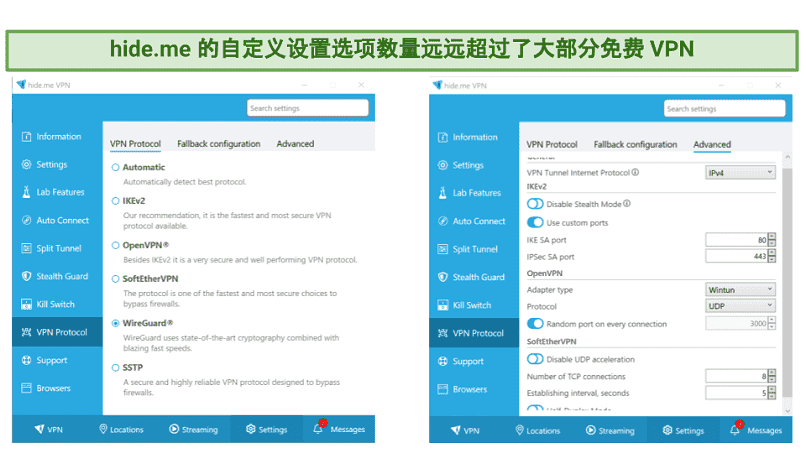
Task: Open Locations pin icon in right window
Action: tap(518, 430)
